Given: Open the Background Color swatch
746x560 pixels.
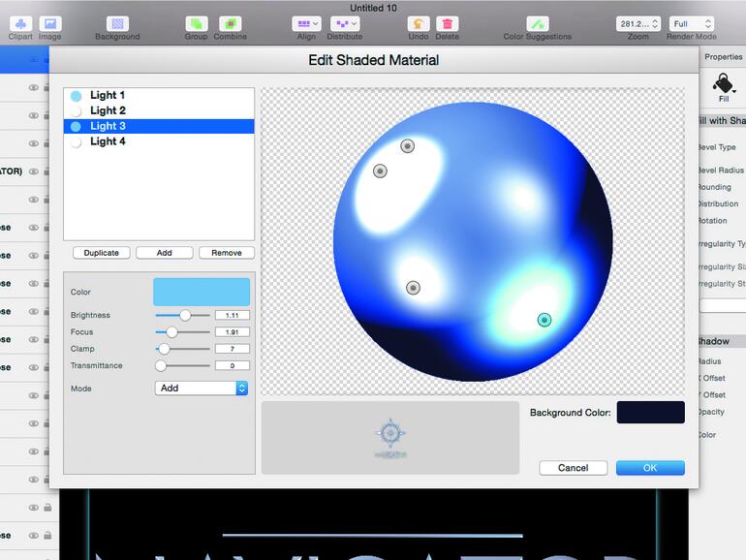Looking at the screenshot, I should 651,412.
